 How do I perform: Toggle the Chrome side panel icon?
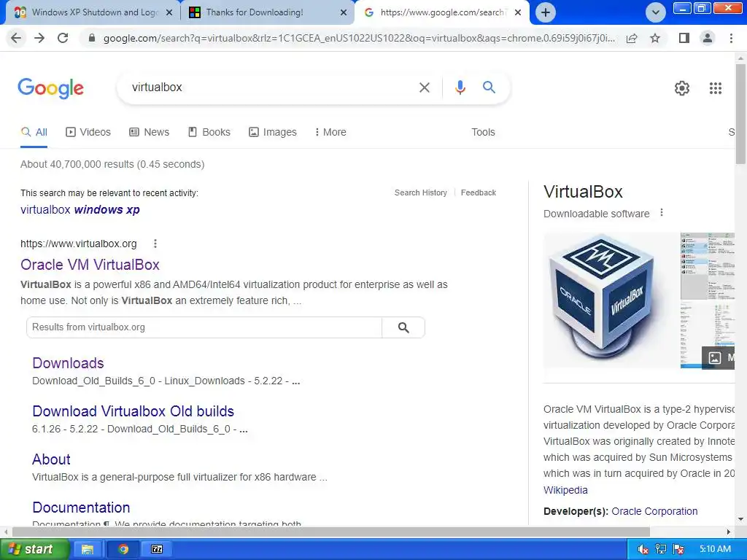pos(684,38)
